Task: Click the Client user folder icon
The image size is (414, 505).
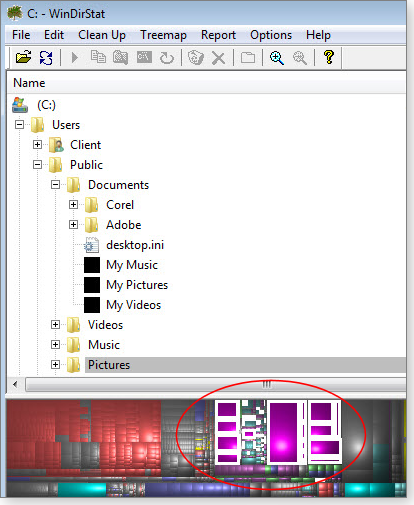Action: [56, 145]
